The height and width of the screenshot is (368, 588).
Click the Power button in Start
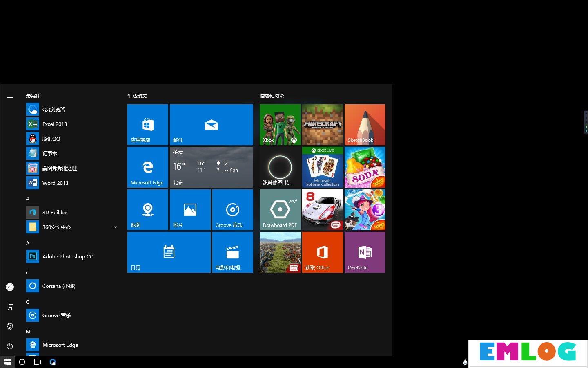[10, 346]
